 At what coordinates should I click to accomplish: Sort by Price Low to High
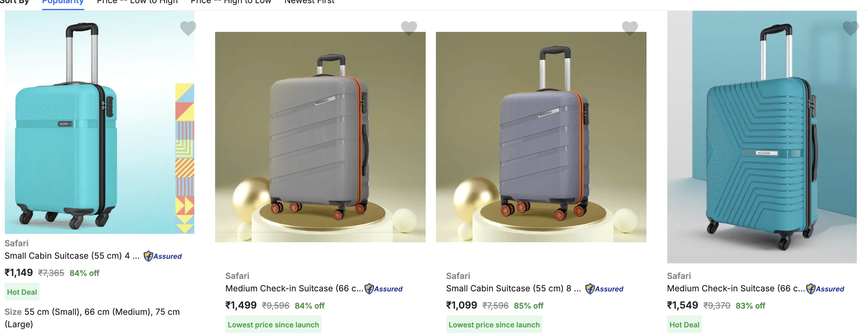click(x=137, y=2)
